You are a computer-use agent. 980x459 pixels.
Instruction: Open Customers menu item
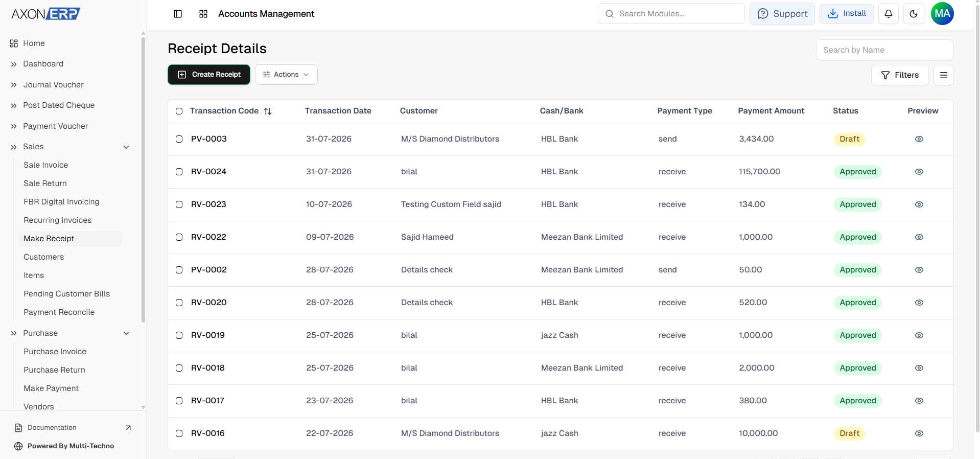pyautogui.click(x=43, y=257)
